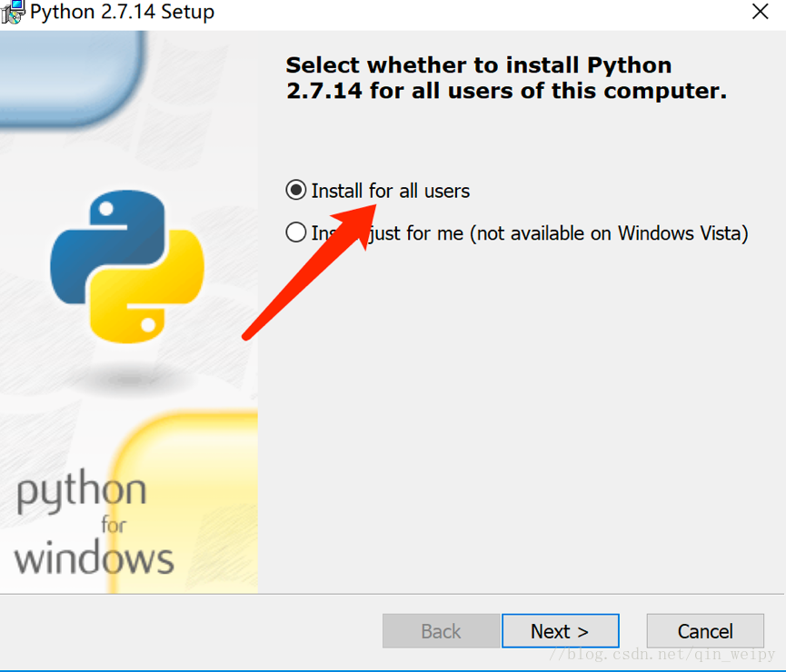Choose Install just for me radio option
This screenshot has height=672, width=786.
point(295,232)
